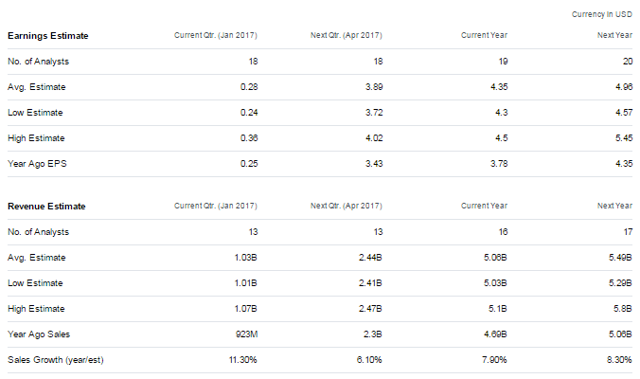Select Avg. Estimate row label in Earnings table
Image resolution: width=640 pixels, height=379 pixels.
pos(36,87)
